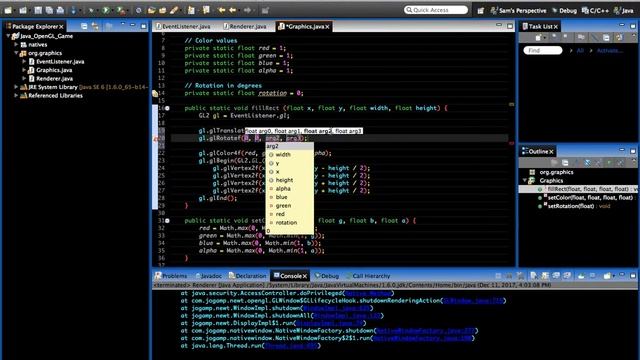Minimize the editor area
The width and height of the screenshot is (640, 360).
click(499, 25)
